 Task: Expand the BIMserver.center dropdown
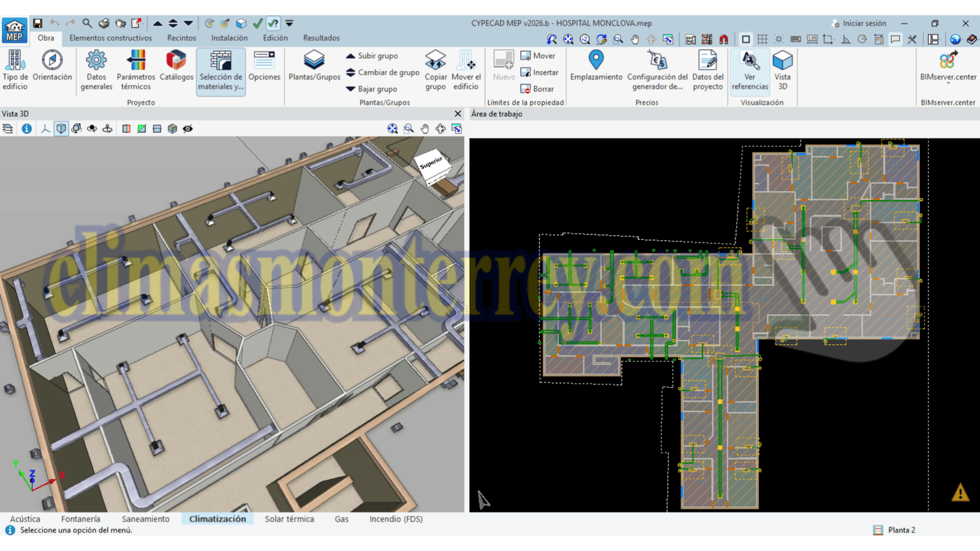click(948, 82)
